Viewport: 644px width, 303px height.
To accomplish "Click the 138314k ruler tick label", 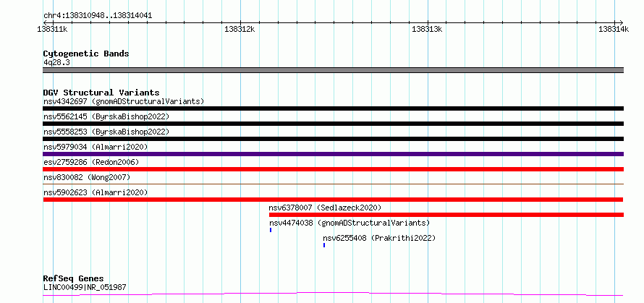I will click(x=614, y=29).
